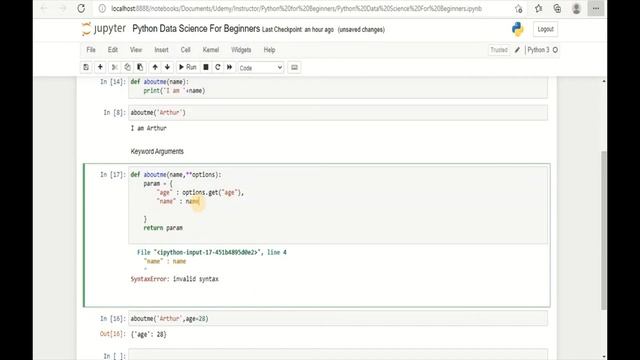The height and width of the screenshot is (360, 640).
Task: Click the 'I am Arthur' output text
Action: (x=149, y=128)
